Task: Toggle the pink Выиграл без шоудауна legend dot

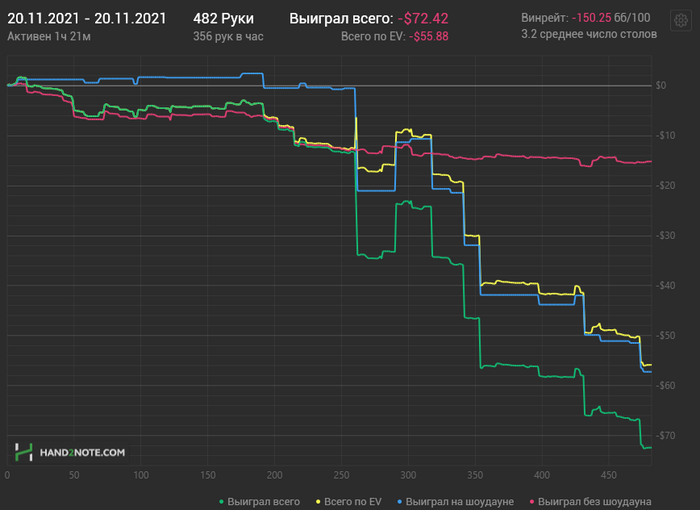Action: pyautogui.click(x=531, y=502)
